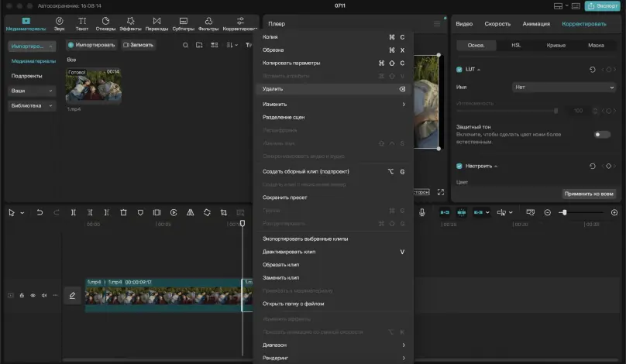Switch to the Кривые tab
Image resolution: width=626 pixels, height=364 pixels.
click(x=555, y=45)
